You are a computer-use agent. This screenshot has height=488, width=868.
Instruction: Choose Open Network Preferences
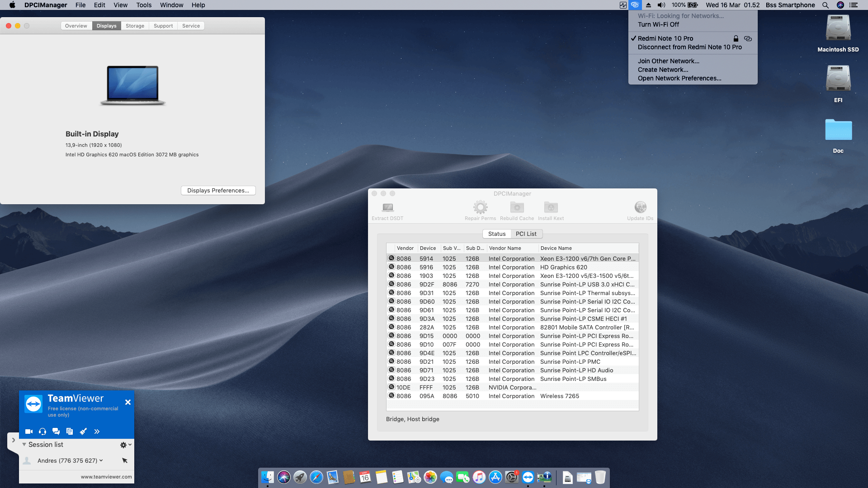coord(693,78)
